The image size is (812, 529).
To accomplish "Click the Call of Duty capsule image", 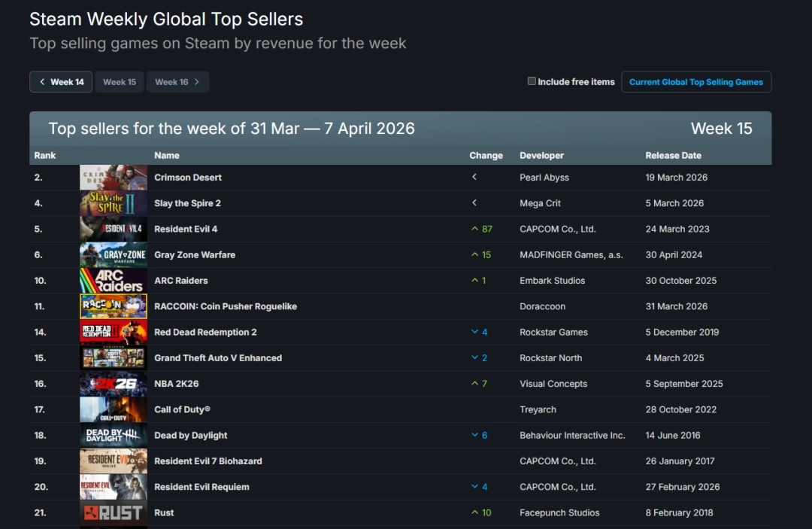I will click(x=114, y=410).
